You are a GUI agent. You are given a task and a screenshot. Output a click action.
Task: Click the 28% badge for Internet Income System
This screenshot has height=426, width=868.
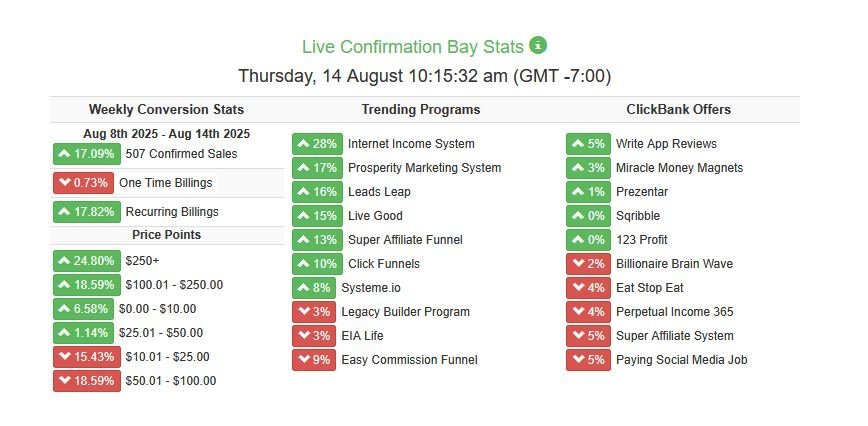click(317, 144)
